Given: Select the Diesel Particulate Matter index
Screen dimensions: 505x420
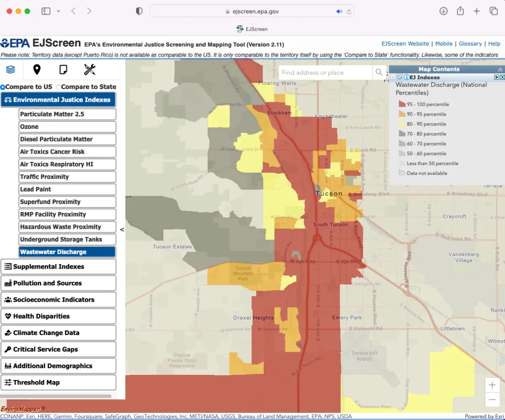Looking at the screenshot, I should click(x=67, y=139).
